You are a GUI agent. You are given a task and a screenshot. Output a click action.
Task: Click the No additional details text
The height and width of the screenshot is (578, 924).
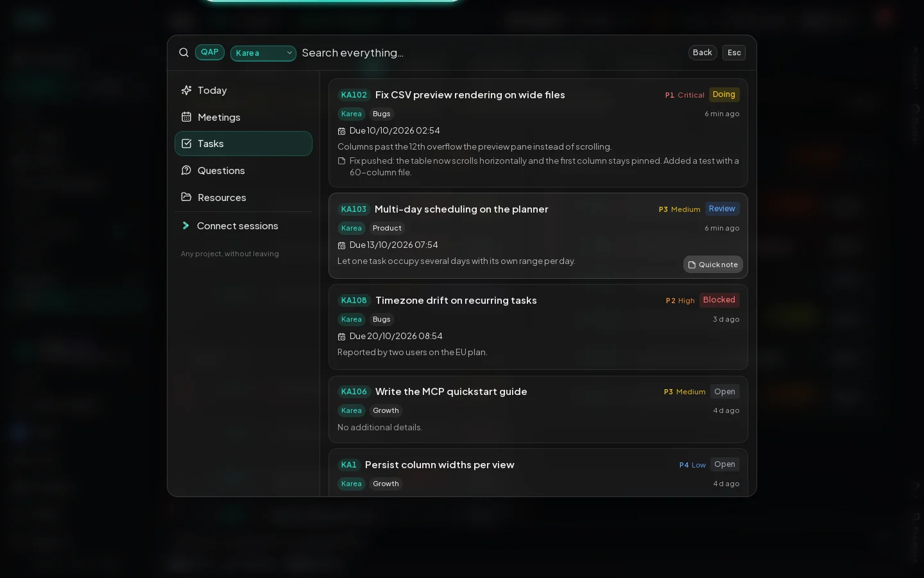pyautogui.click(x=380, y=428)
